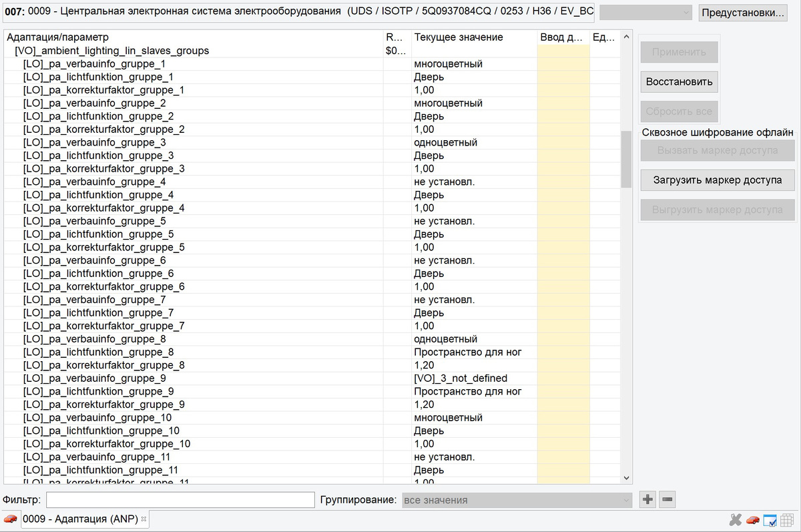Click the minus icon next to grouping dropdown
This screenshot has height=532, width=801.
click(667, 499)
